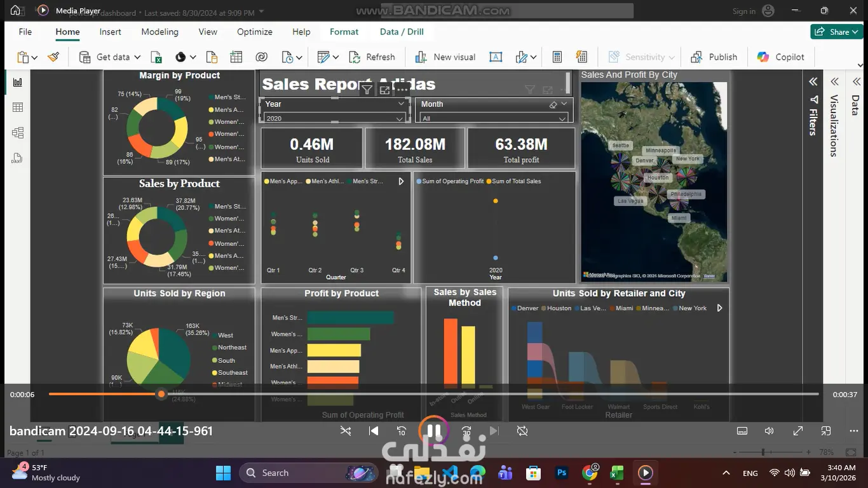Switch to Table view in left sidebar
Image resolution: width=868 pixels, height=488 pixels.
18,107
